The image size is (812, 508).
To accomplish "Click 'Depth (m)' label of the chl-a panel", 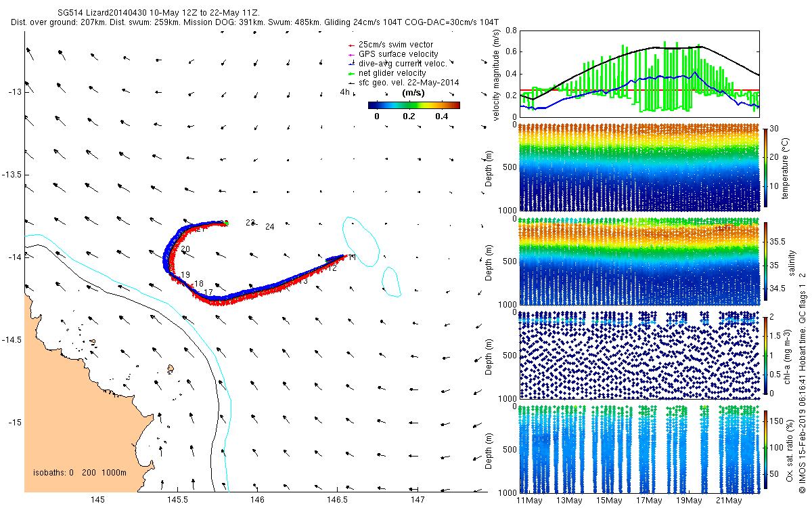I will (x=489, y=355).
